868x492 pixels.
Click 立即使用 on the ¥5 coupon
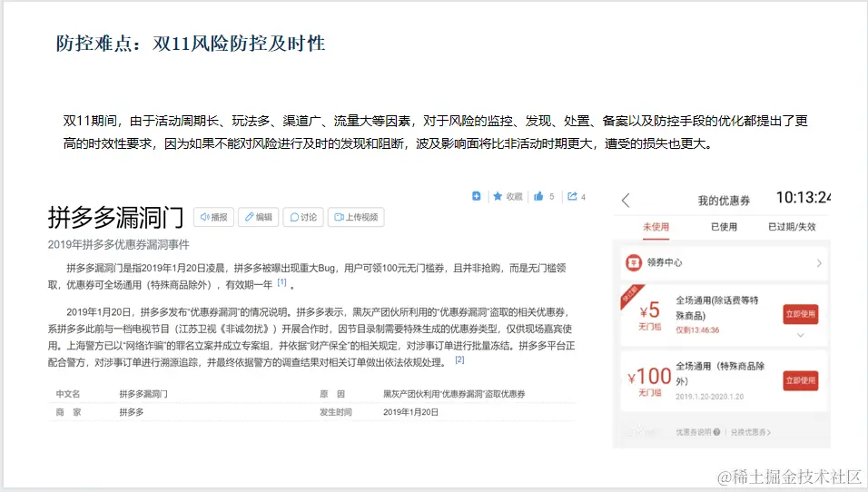(801, 314)
